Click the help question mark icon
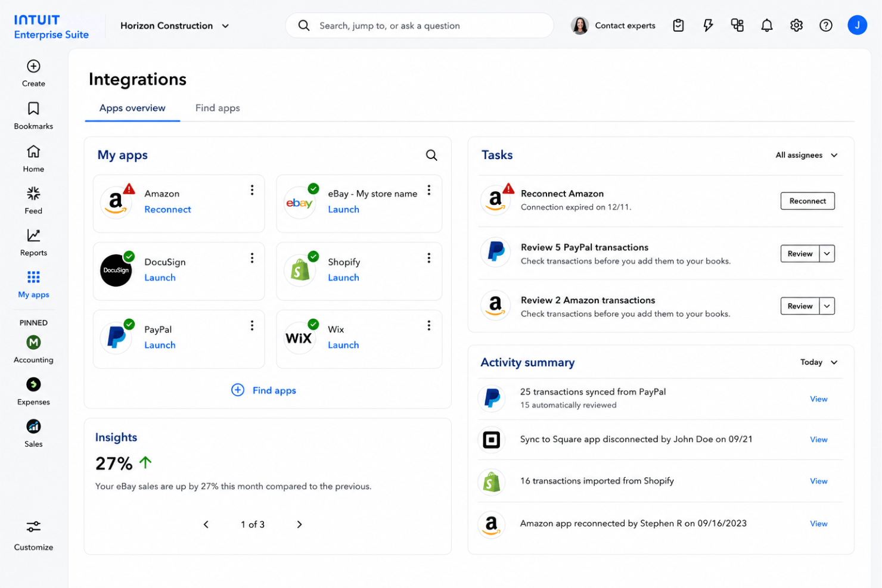Image resolution: width=882 pixels, height=588 pixels. click(x=826, y=26)
